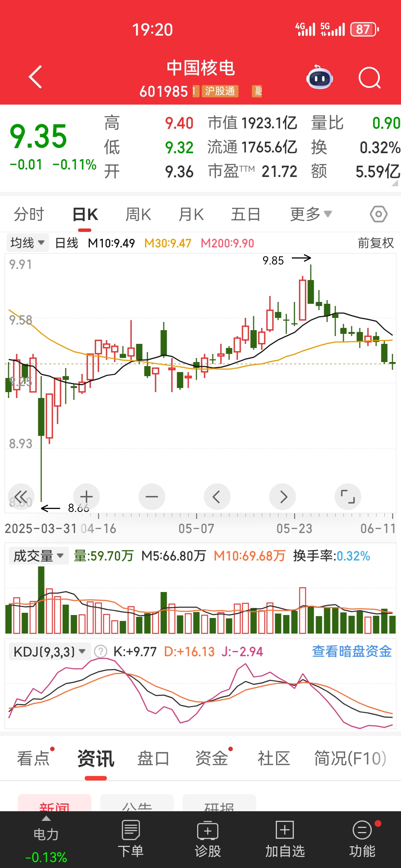
Task: Move chart left with left chevron
Action: [x=217, y=497]
